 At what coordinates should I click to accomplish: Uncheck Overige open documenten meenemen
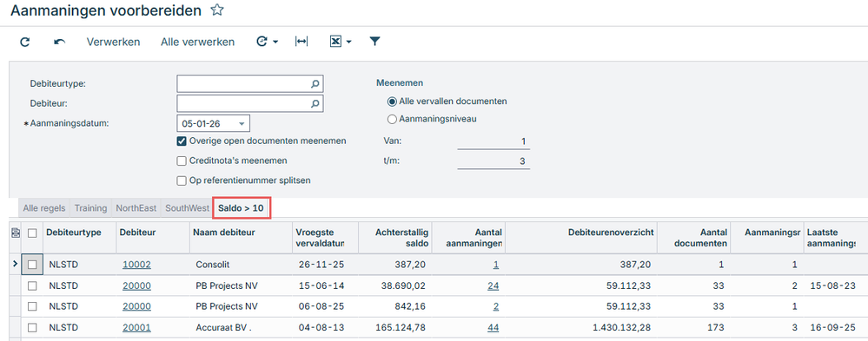click(x=181, y=141)
